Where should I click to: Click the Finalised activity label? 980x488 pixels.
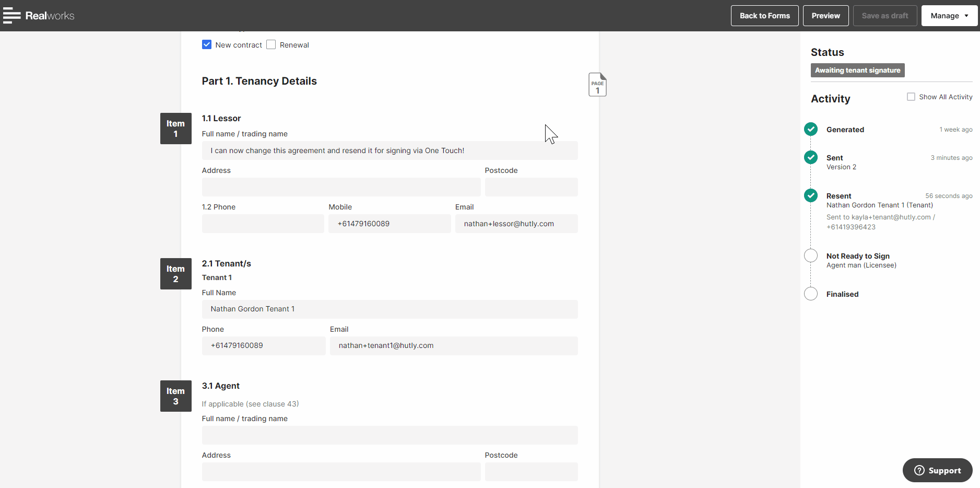pos(842,294)
